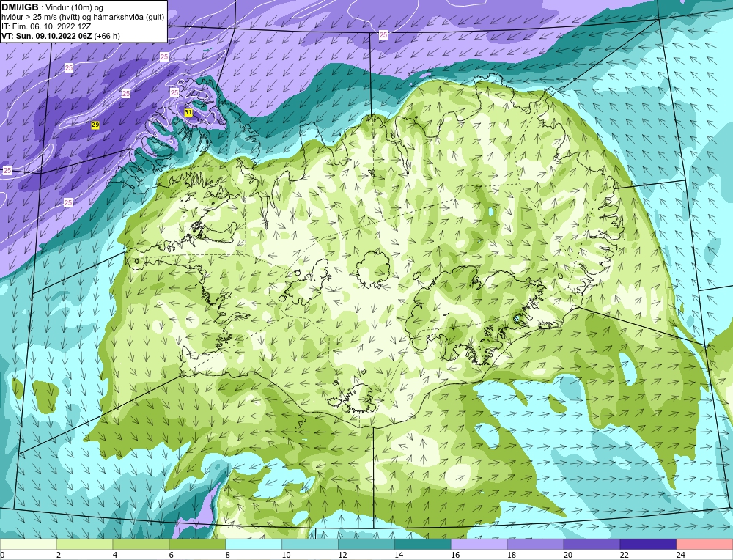Select the medium purple 18–20 legend swatch
This screenshot has width=733, height=560.
(x=535, y=545)
